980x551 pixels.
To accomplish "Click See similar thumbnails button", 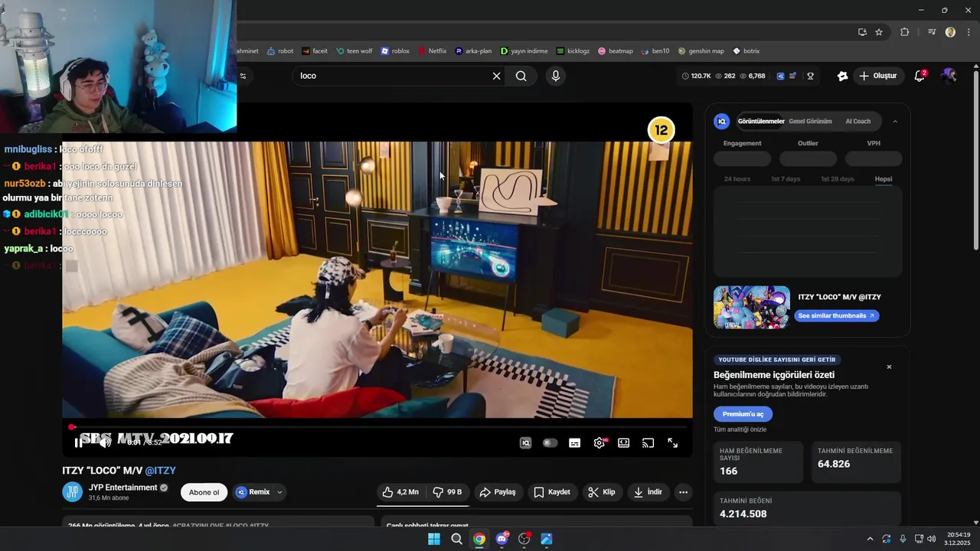I will coord(836,315).
